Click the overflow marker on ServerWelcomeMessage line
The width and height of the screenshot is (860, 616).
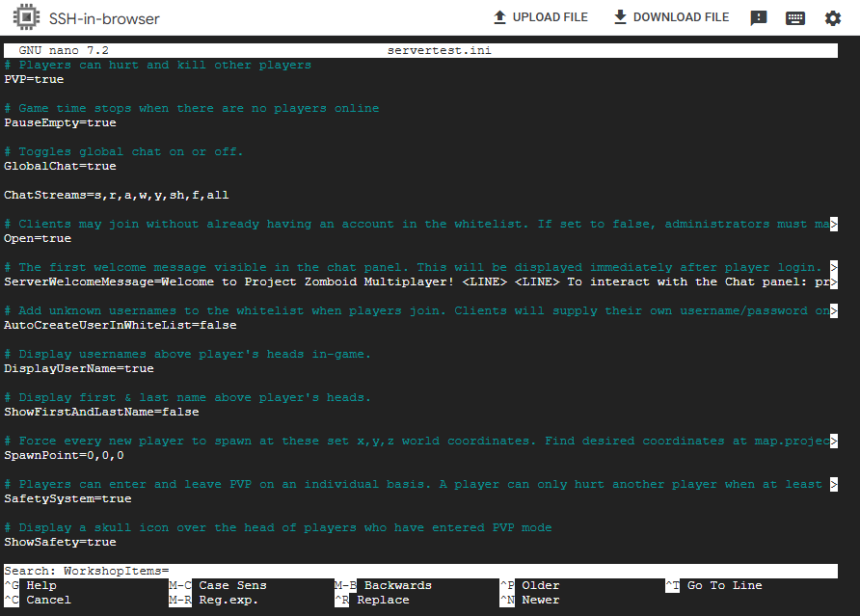tap(834, 281)
